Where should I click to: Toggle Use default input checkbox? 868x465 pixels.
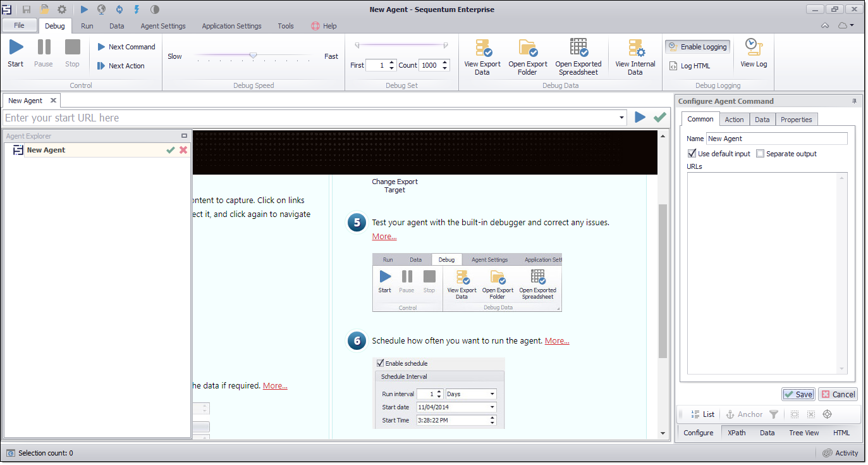tap(692, 154)
